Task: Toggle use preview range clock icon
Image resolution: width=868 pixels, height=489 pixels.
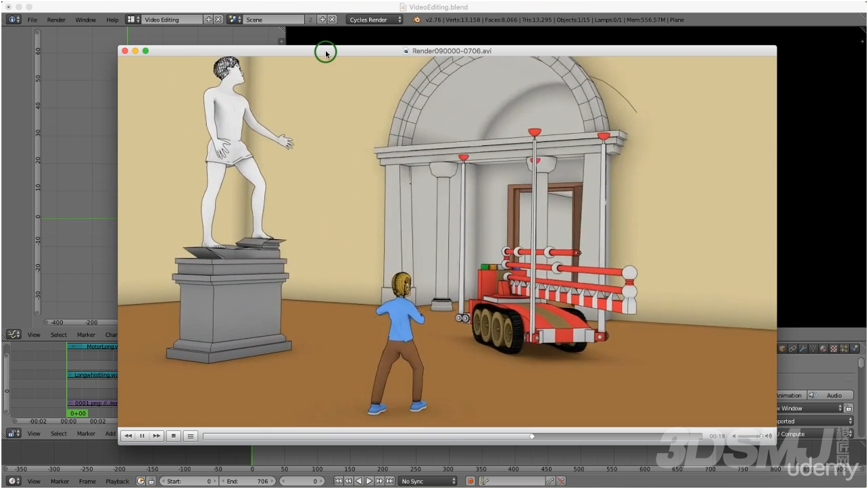Action: point(141,481)
